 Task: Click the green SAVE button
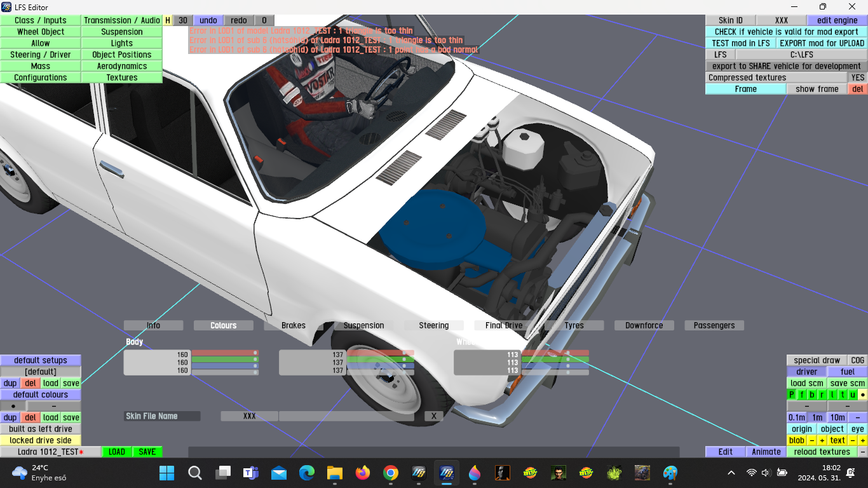click(147, 452)
